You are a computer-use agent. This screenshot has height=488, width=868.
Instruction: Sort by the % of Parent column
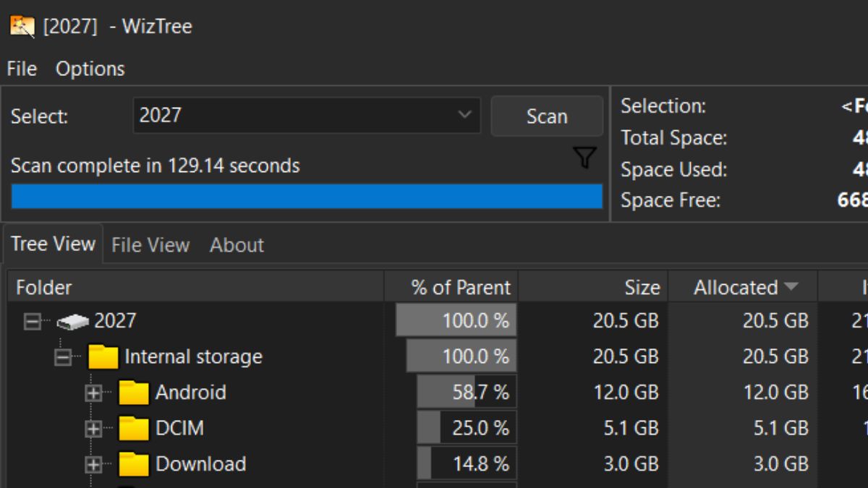[451, 287]
